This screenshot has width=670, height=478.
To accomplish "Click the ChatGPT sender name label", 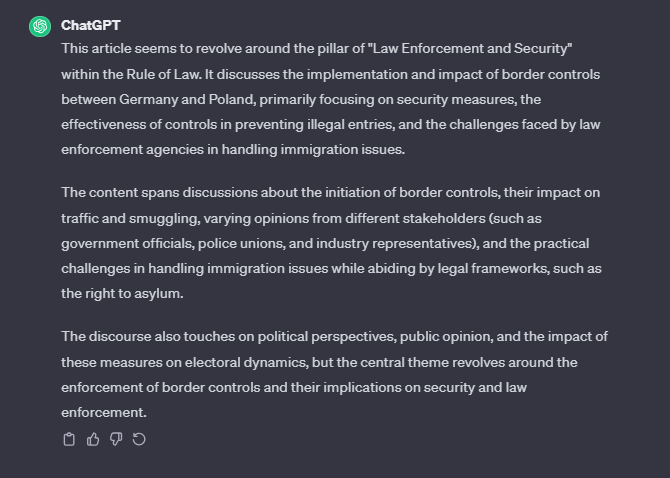I will tap(91, 25).
